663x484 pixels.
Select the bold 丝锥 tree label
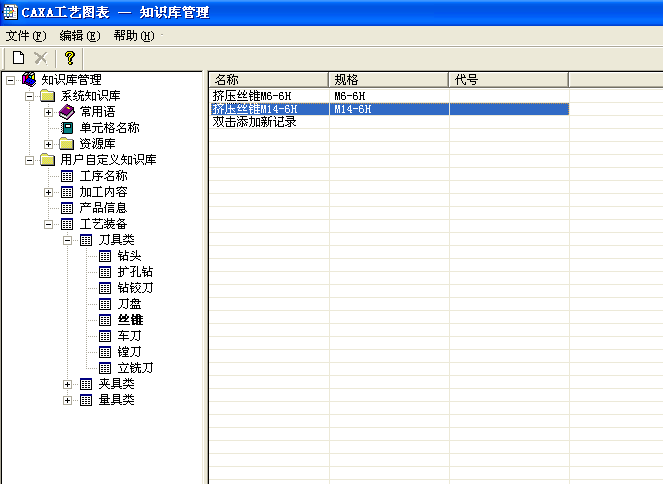[130, 320]
